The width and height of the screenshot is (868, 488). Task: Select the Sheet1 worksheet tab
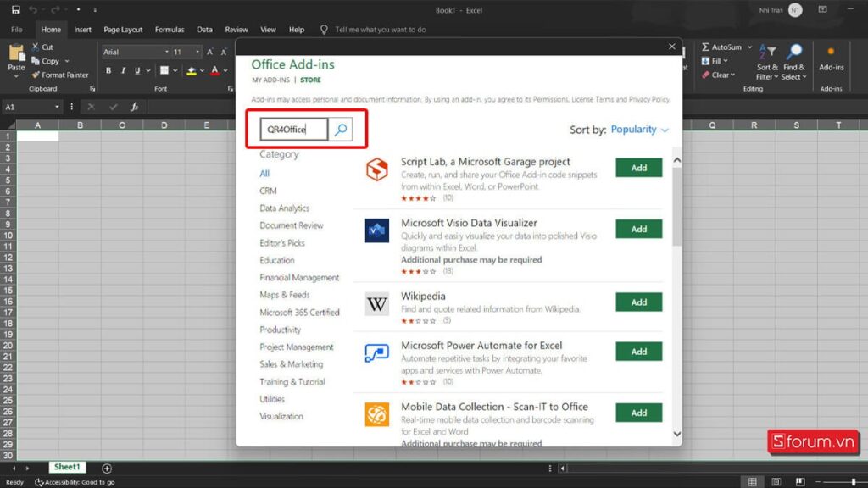pyautogui.click(x=67, y=467)
